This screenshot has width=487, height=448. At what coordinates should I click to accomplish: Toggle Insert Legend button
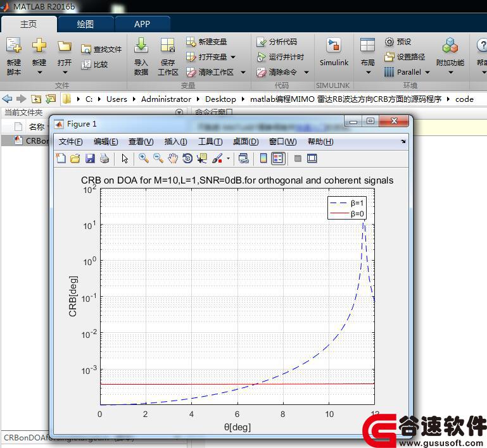278,159
